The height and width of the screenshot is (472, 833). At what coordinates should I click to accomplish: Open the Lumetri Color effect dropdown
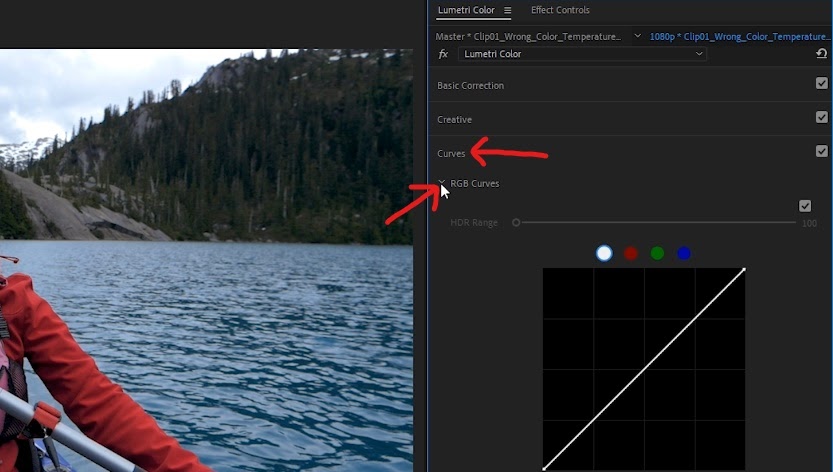pyautogui.click(x=582, y=54)
